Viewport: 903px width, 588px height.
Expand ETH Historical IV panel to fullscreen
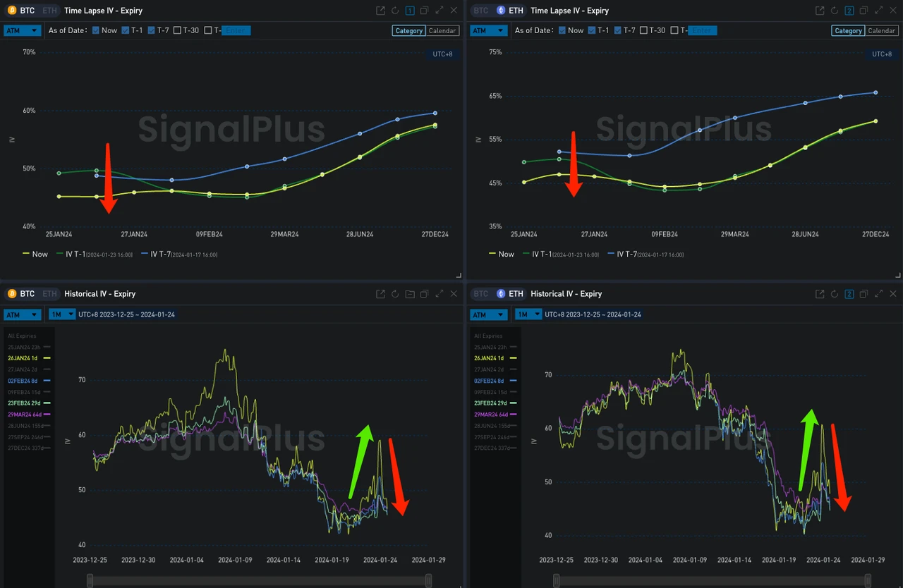(x=878, y=294)
